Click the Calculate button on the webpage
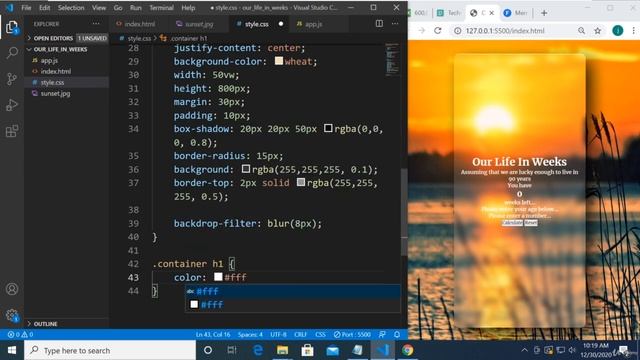This screenshot has height=360, width=640. tap(512, 222)
